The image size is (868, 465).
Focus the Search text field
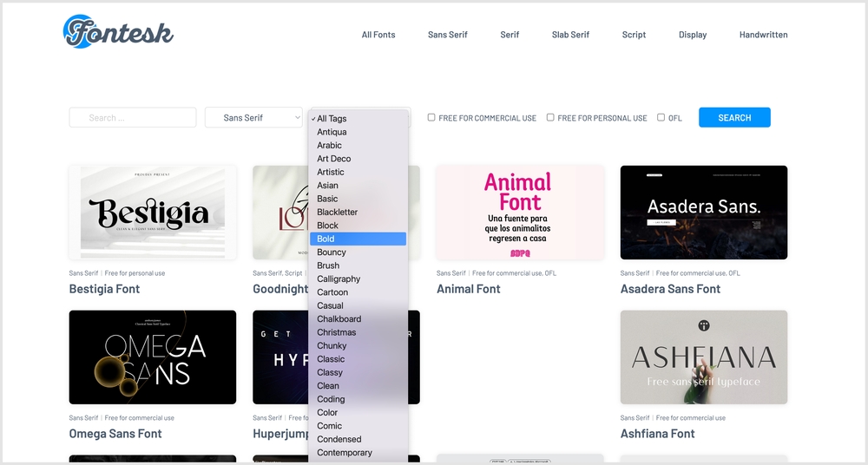coord(132,117)
